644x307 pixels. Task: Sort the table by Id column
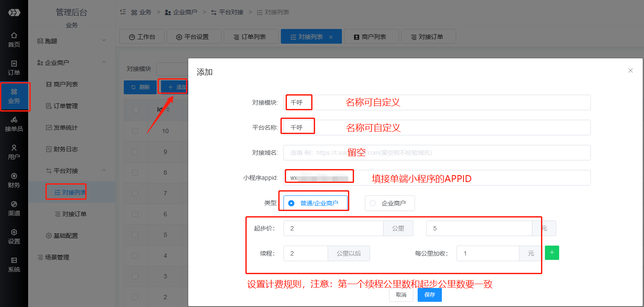pyautogui.click(x=168, y=110)
